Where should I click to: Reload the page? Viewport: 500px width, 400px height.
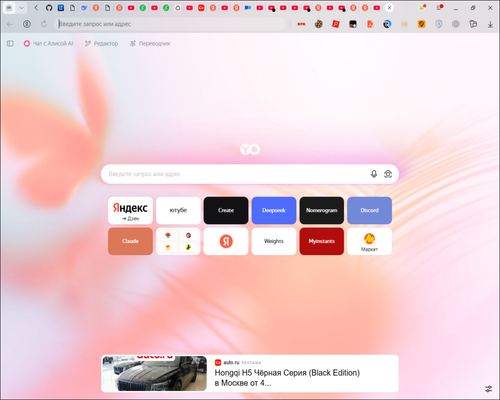click(x=44, y=24)
